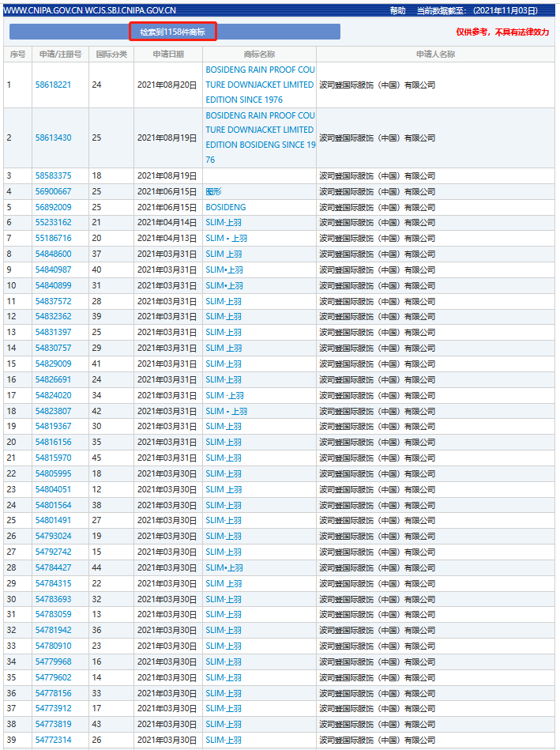Select the 仅供参考，不具有法律效力 red notice
This screenshot has width=560, height=750.
tap(502, 32)
